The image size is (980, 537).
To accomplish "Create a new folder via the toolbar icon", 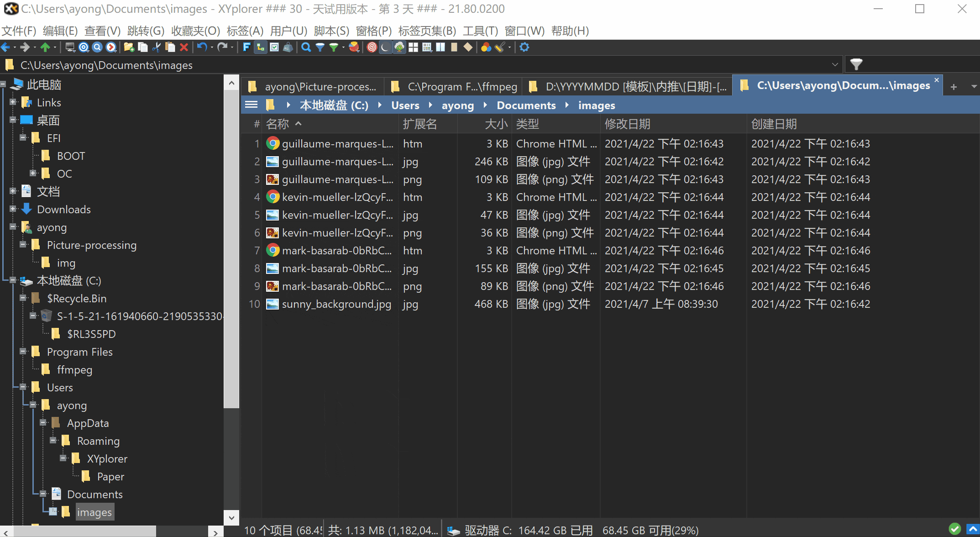I will [x=128, y=47].
